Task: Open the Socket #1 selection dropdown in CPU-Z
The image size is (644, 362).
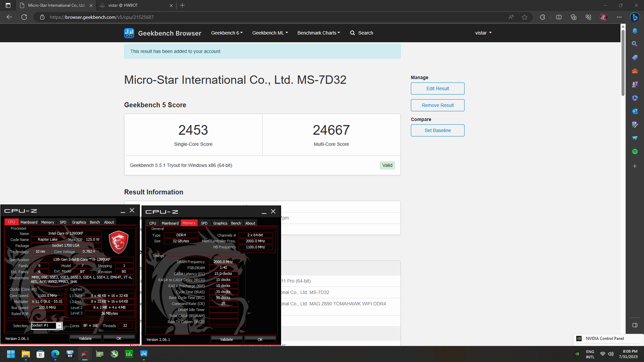Action: click(59, 325)
